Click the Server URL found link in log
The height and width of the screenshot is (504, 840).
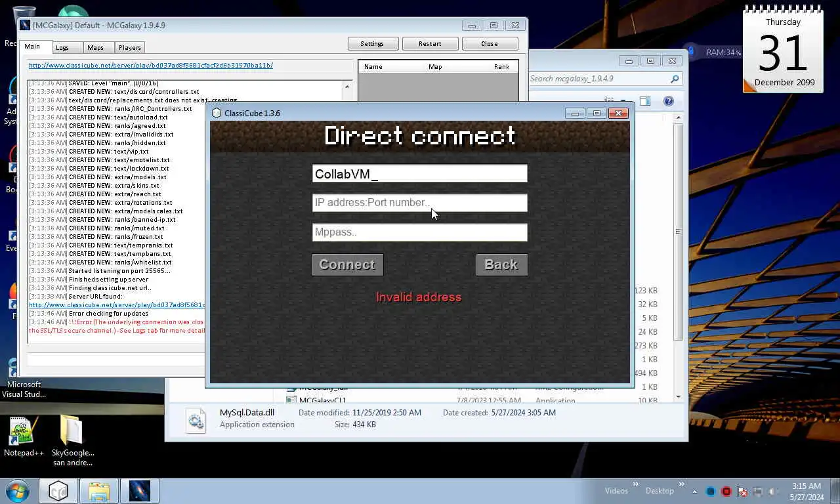tap(117, 305)
